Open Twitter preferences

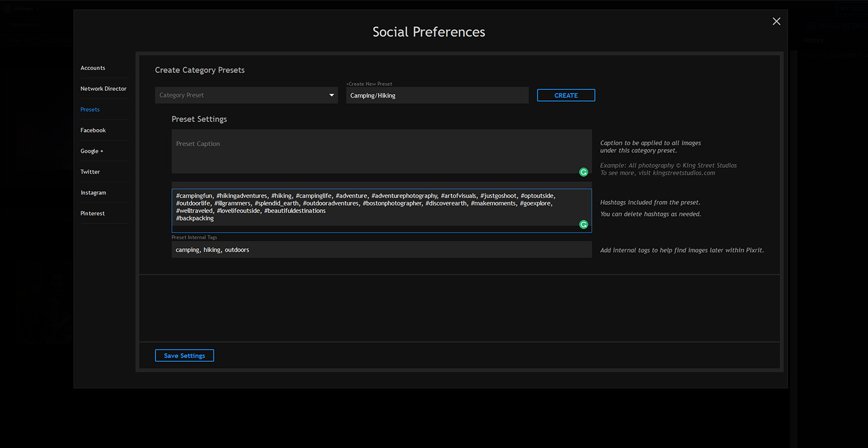point(90,172)
